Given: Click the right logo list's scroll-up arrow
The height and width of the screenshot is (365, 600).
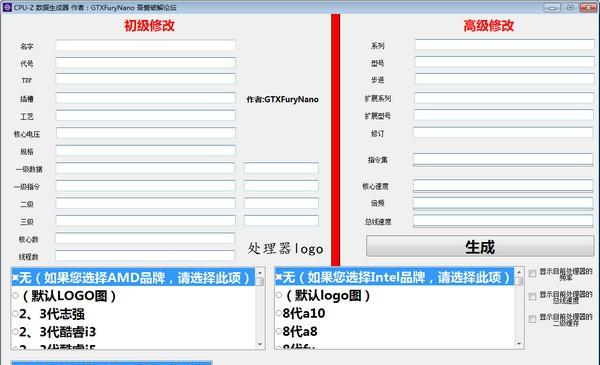Looking at the screenshot, I should tap(519, 272).
